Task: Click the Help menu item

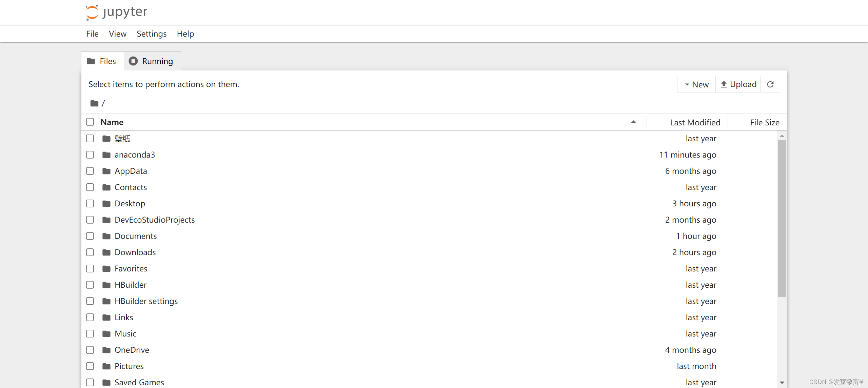Action: click(185, 34)
